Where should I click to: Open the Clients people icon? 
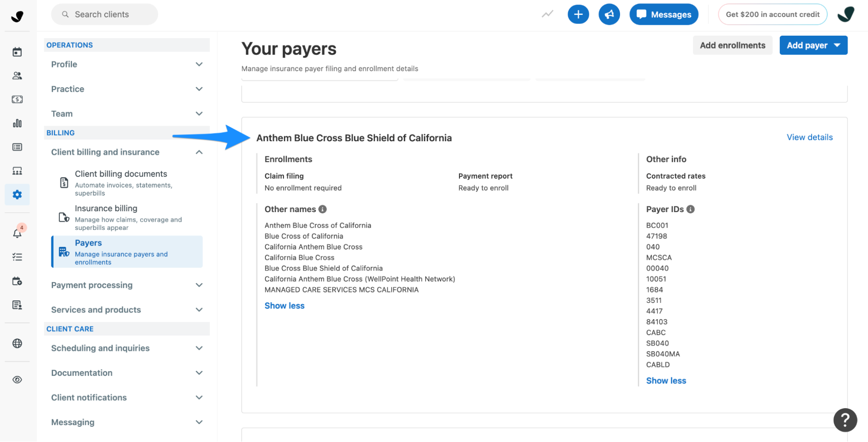[x=17, y=76]
